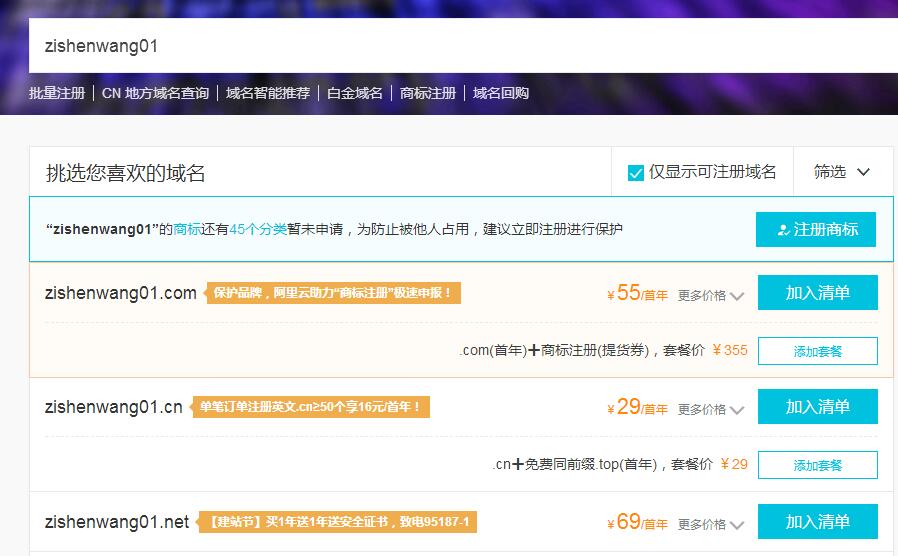
Task: Follow the 商标 link in the notice
Action: tap(187, 229)
